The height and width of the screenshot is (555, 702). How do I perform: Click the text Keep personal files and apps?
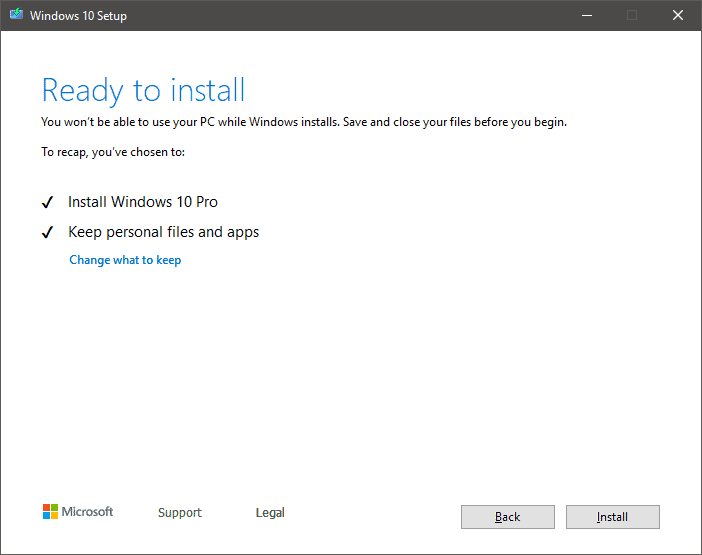[x=163, y=232]
